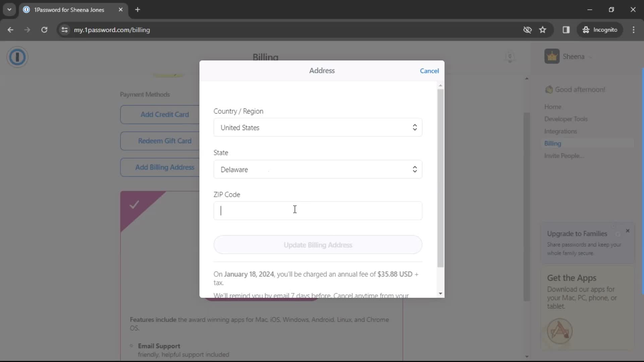644x362 pixels.
Task: Focus the ZIP Code input field
Action: [318, 210]
